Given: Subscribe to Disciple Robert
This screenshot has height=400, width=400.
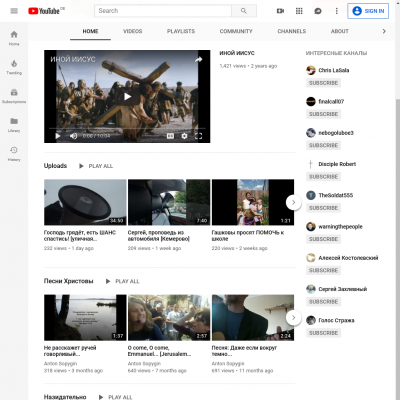Looking at the screenshot, I should click(323, 177).
